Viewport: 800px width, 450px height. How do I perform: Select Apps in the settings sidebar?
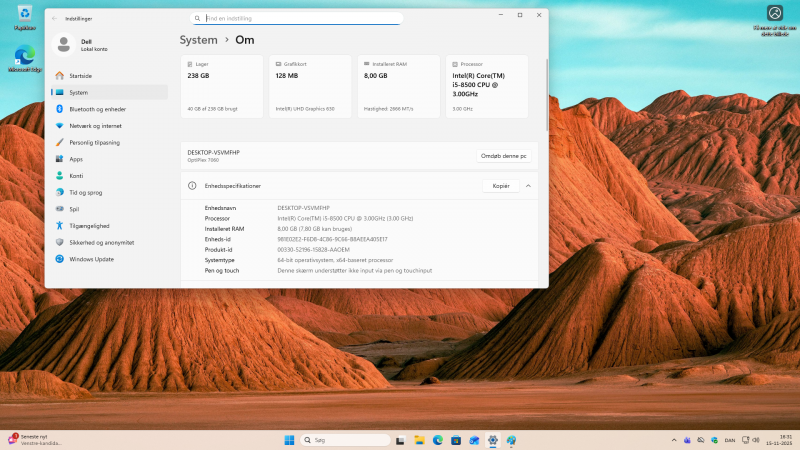(76, 159)
